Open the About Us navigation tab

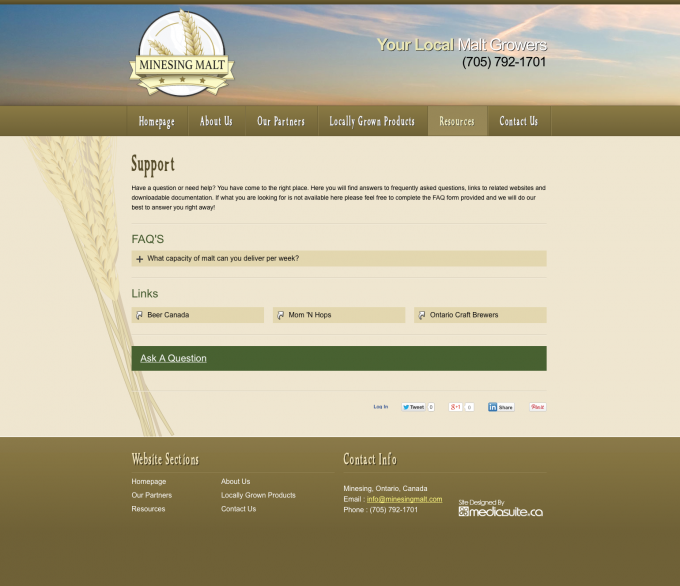pyautogui.click(x=216, y=121)
